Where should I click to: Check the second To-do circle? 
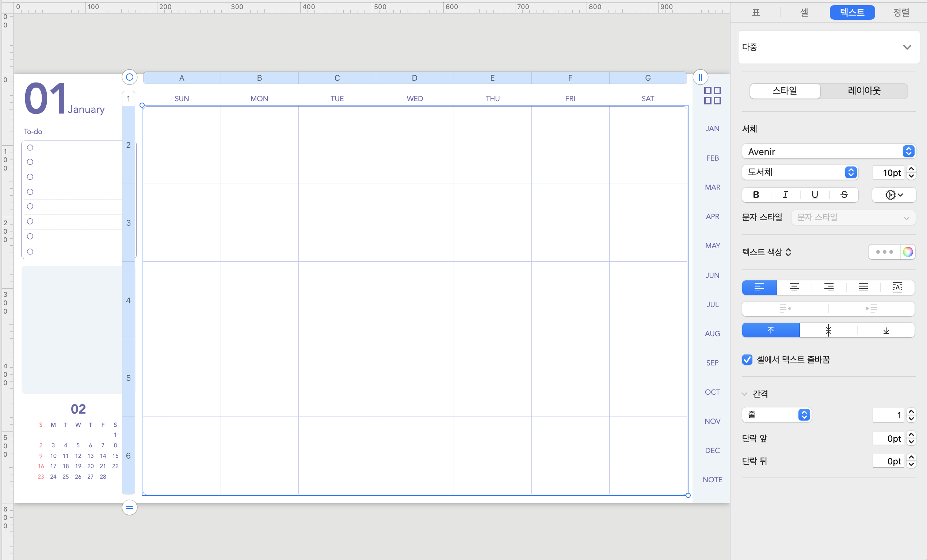[30, 162]
